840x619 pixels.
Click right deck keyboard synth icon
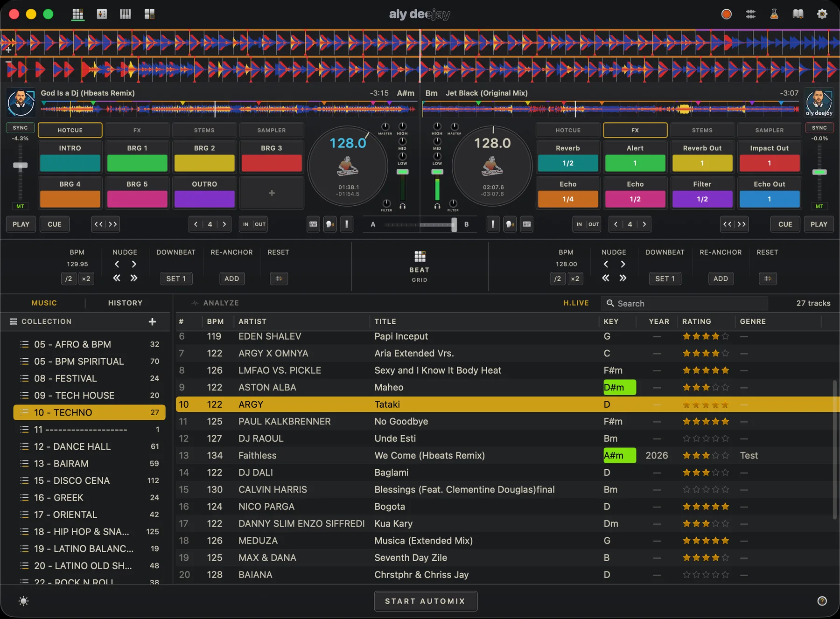coord(527,224)
